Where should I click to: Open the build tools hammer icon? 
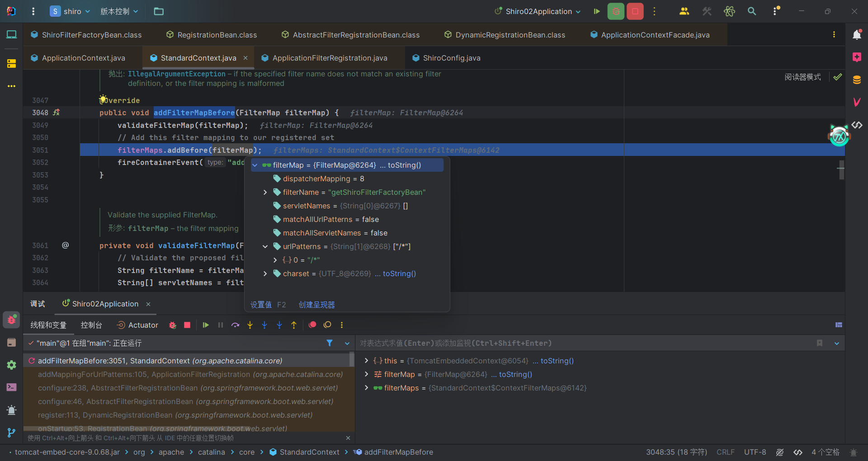[707, 11]
